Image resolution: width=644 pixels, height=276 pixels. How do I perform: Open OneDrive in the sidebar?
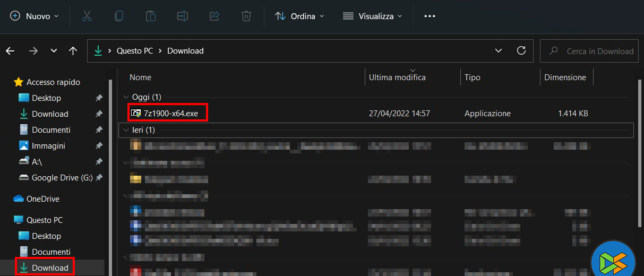[42, 199]
